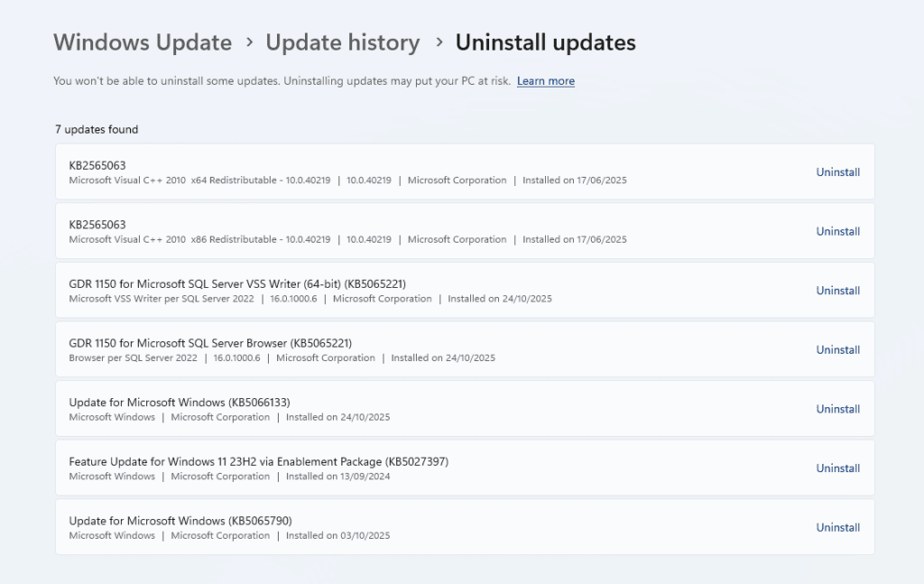Select the SQL Server Browser (KB5065221) entry
The height and width of the screenshot is (584, 924).
[x=210, y=343]
